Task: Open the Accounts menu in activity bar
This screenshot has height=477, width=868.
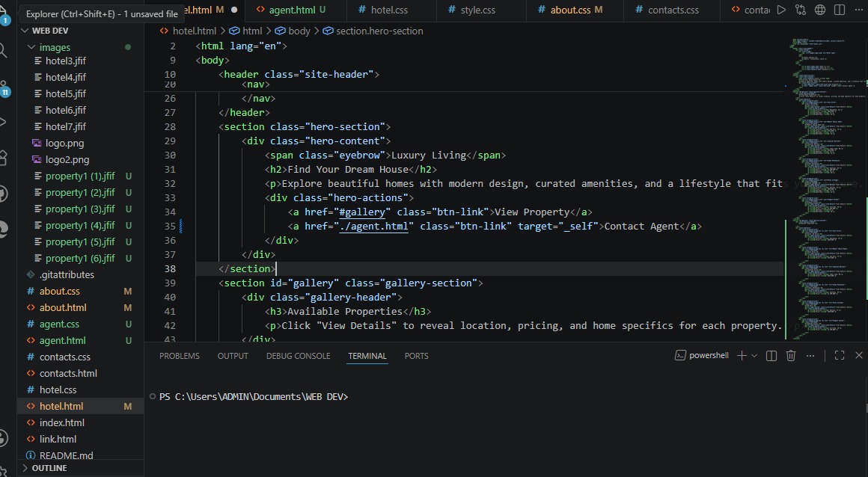Action: coord(3,438)
